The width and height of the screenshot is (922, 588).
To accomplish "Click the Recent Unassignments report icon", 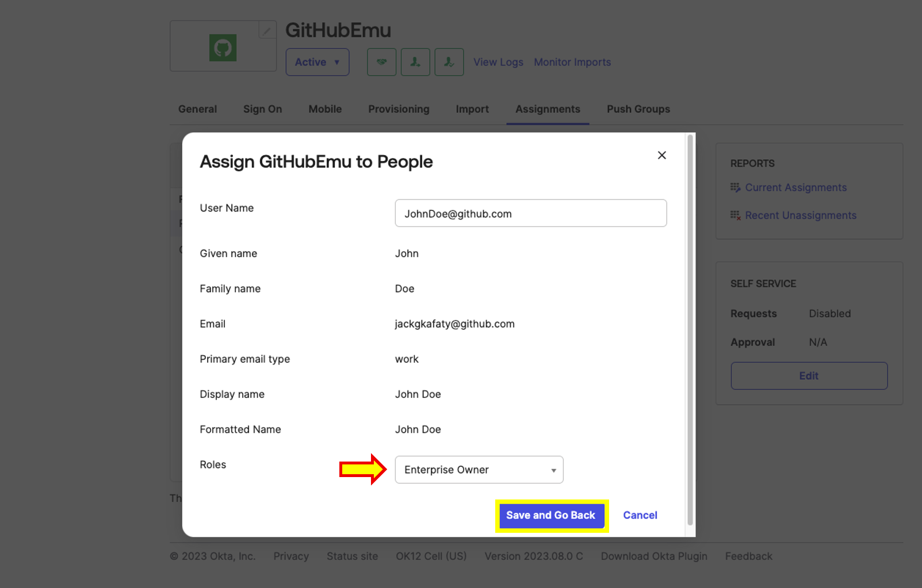I will (x=735, y=216).
